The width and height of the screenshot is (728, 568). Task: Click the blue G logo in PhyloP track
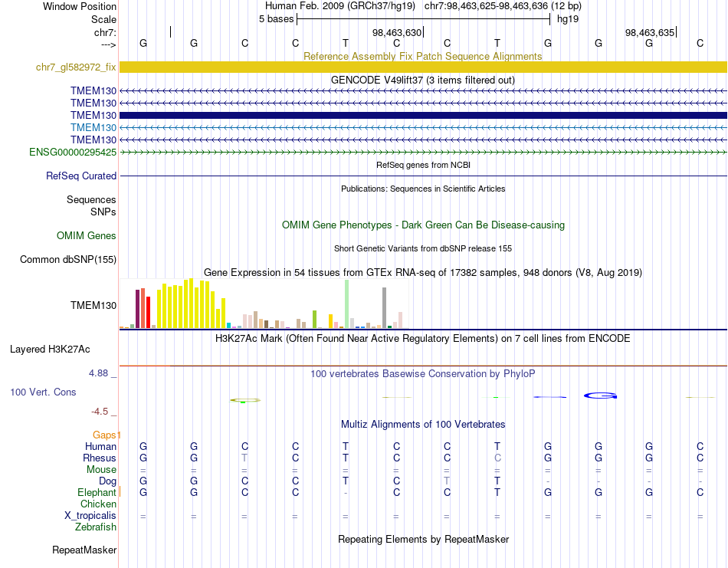600,396
